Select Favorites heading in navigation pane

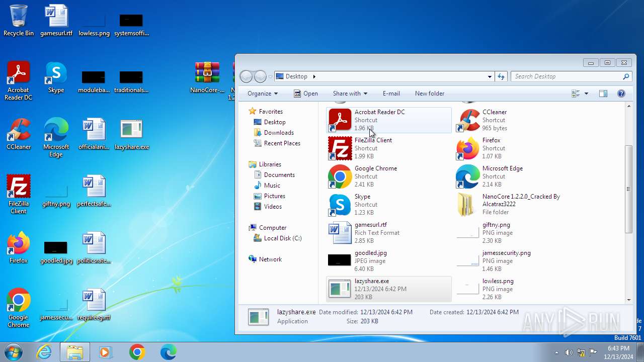(x=271, y=112)
